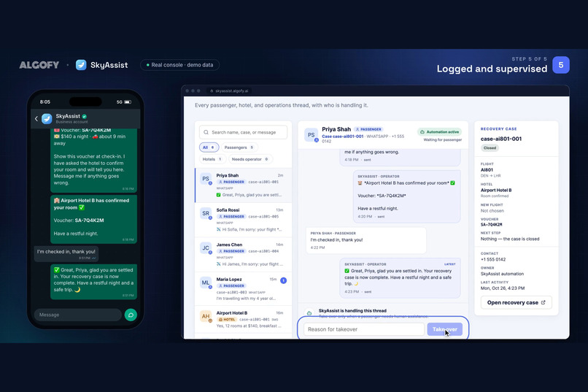Click the Take over button

click(x=445, y=329)
